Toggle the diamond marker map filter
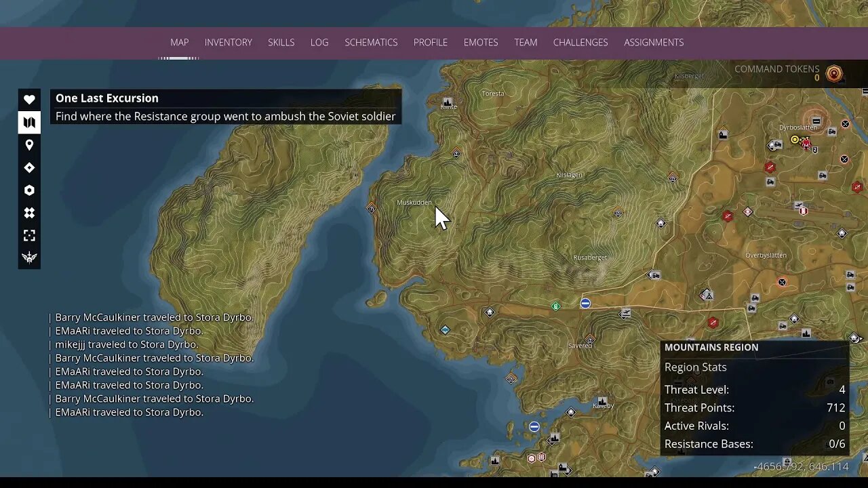 [29, 167]
